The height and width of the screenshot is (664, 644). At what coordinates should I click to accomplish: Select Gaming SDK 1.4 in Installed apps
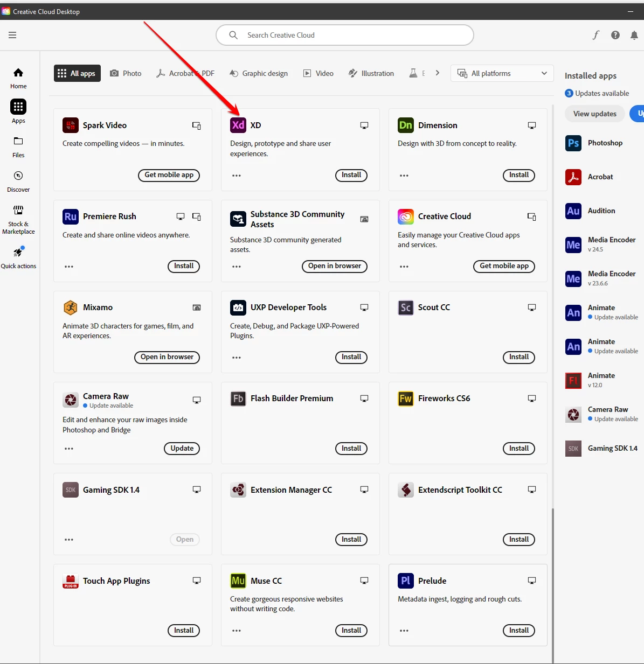(601, 449)
